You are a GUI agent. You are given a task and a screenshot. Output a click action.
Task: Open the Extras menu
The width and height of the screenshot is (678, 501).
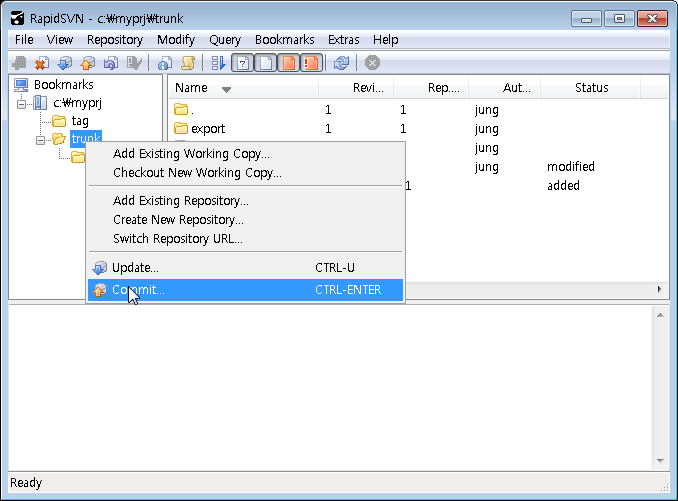point(343,40)
